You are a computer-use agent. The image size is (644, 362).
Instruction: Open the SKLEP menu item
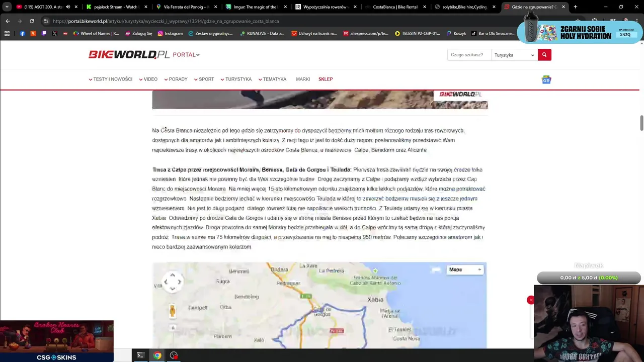326,79
